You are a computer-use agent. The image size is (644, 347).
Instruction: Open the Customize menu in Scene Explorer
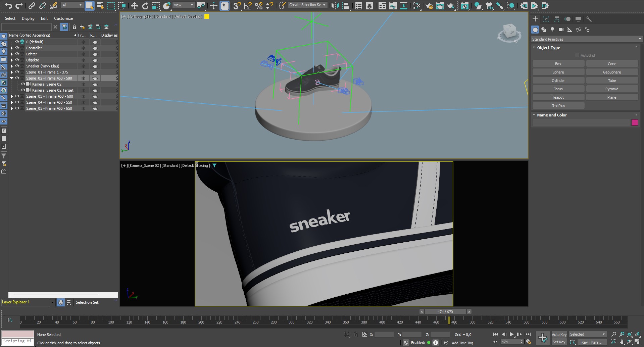click(x=63, y=18)
